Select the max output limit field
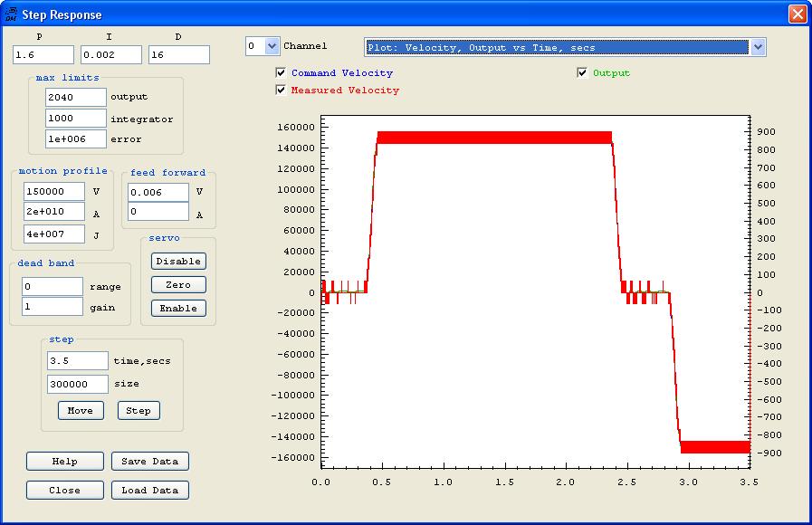The height and width of the screenshot is (525, 812). (76, 97)
